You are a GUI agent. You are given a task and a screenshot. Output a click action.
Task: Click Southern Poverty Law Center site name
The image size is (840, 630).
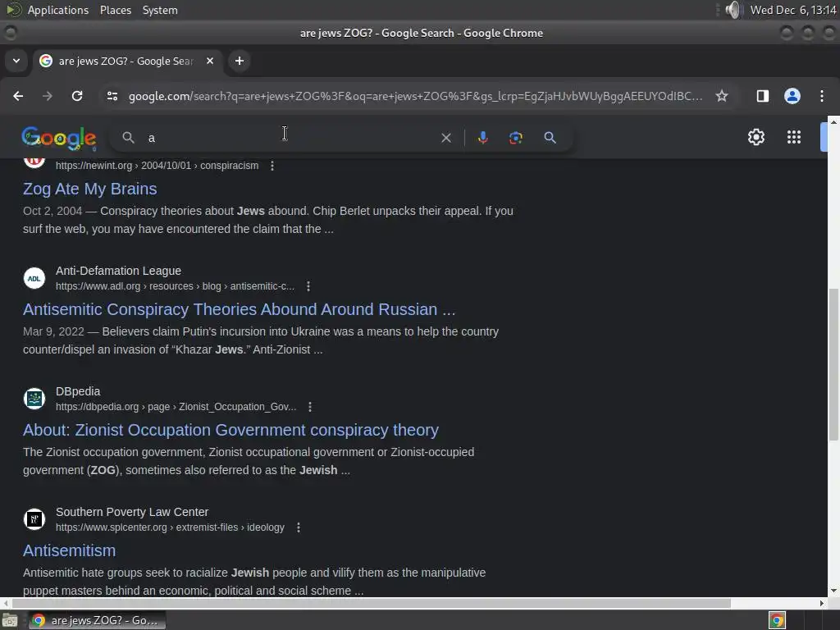132,512
